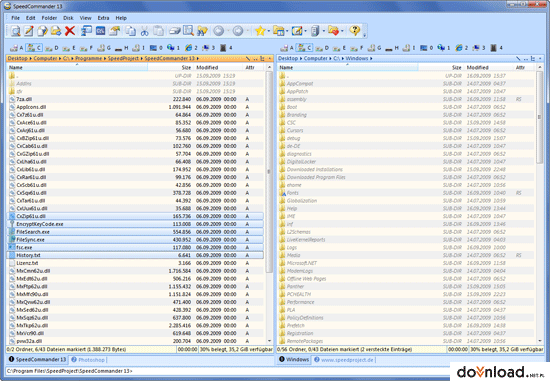Open the dropdown arrow beside favorites star

click(268, 31)
